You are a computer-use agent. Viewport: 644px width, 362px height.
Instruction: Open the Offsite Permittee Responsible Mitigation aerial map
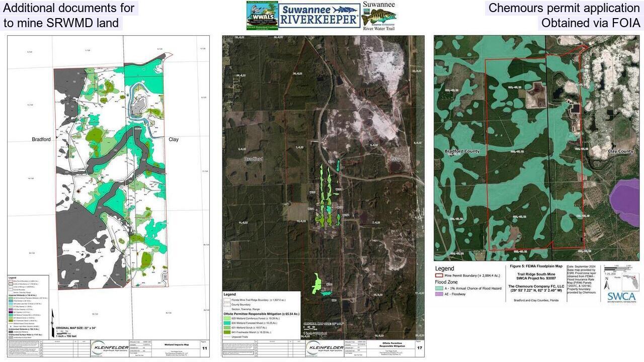pos(323,196)
